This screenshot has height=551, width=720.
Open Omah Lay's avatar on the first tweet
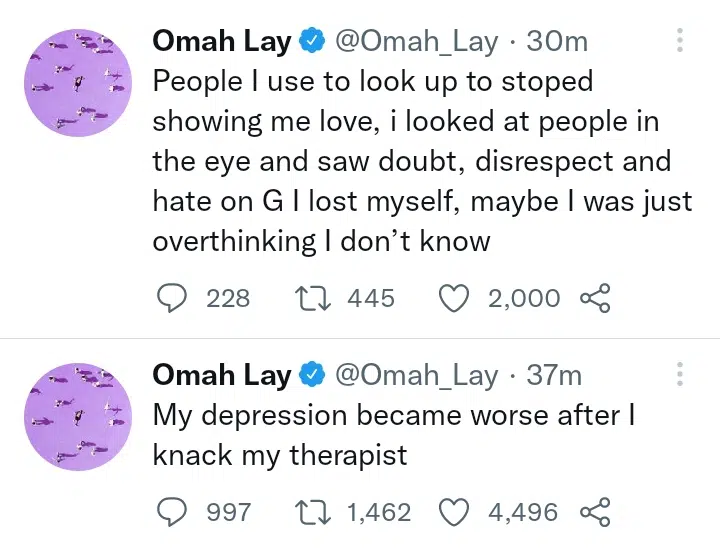[78, 83]
